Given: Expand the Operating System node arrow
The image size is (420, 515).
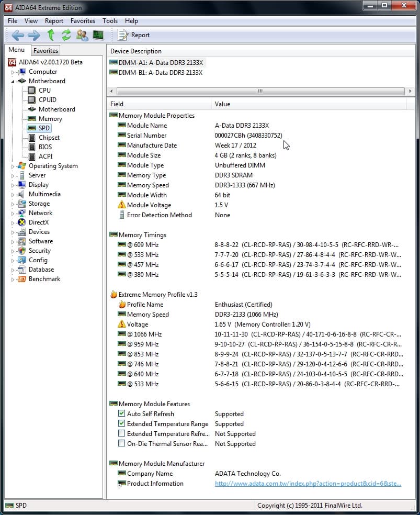Looking at the screenshot, I should [13, 166].
